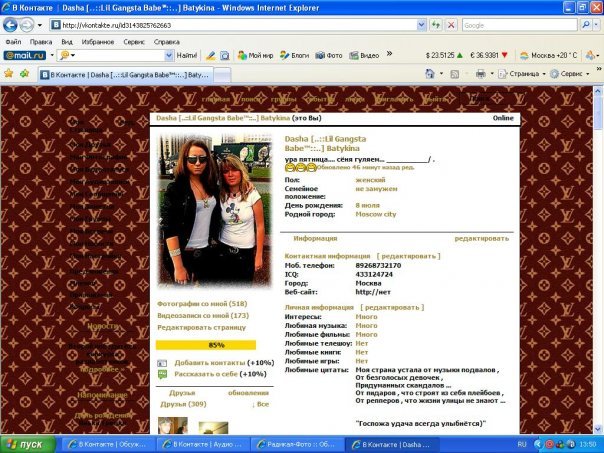Click the Mail.ru search magnifier icon
The image size is (604, 453).
[x=65, y=55]
